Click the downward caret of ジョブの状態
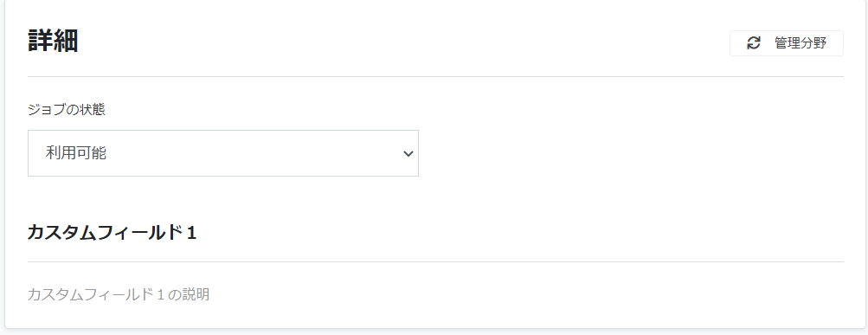This screenshot has width=868, height=335. (x=408, y=154)
